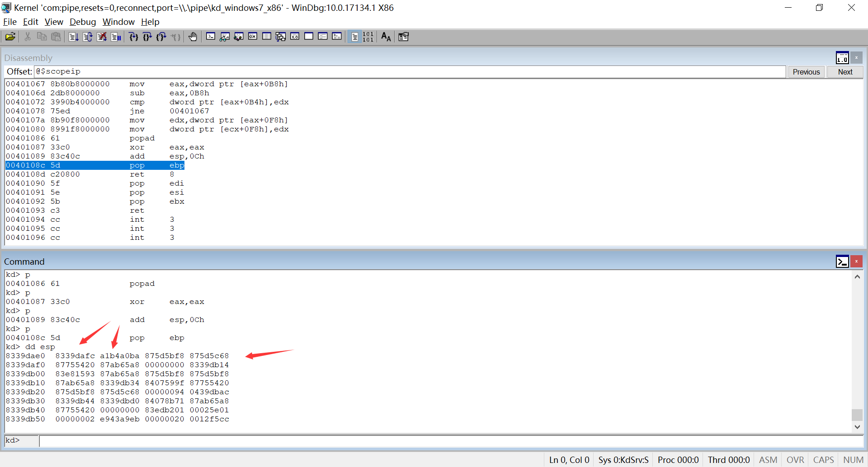The image size is (868, 467).
Task: Open the Scratch Pad window toolbar icon
Action: pos(309,37)
